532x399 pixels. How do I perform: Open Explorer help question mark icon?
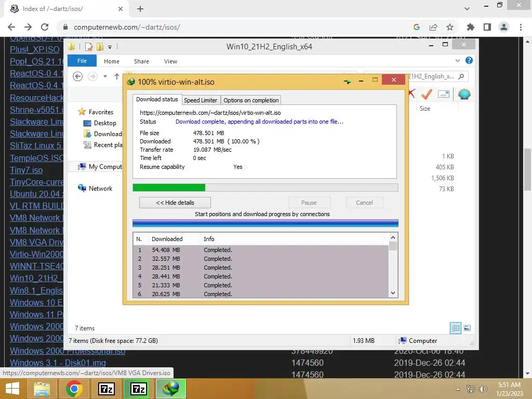(469, 60)
